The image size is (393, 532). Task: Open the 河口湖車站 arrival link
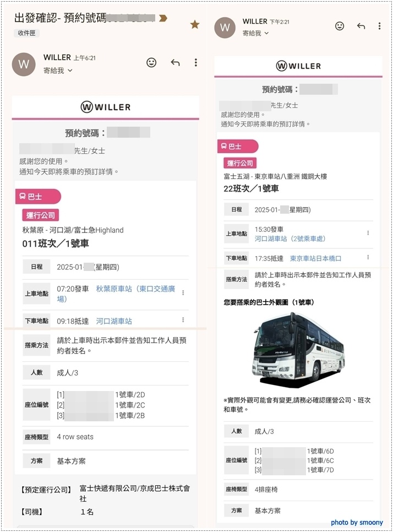coord(114,321)
